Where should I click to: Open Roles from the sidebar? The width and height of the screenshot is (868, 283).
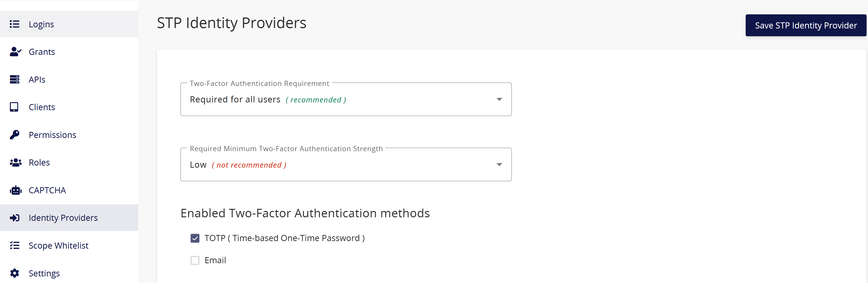tap(69, 163)
